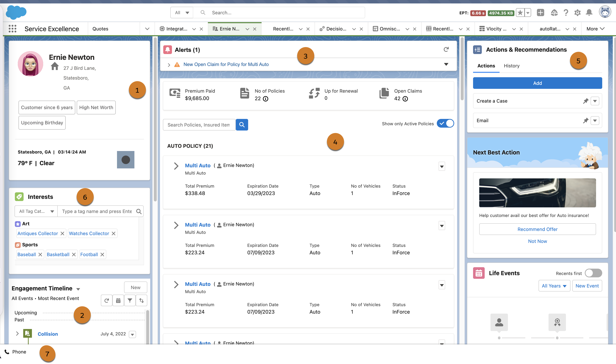Toggle Show only Active Policies switch
This screenshot has height=364, width=616.
(x=445, y=123)
